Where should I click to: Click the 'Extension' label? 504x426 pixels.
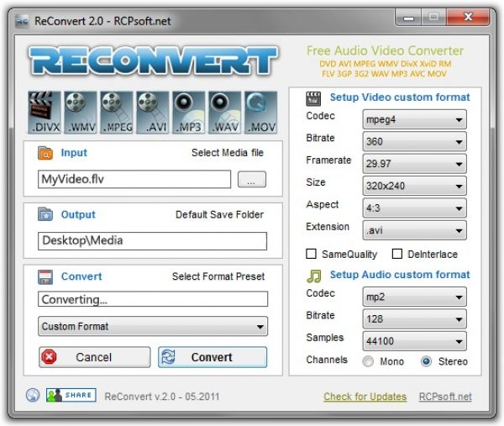tap(328, 227)
